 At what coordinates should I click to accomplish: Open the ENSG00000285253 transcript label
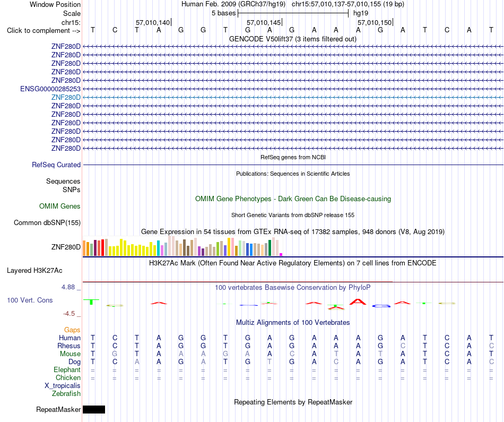click(x=50, y=89)
